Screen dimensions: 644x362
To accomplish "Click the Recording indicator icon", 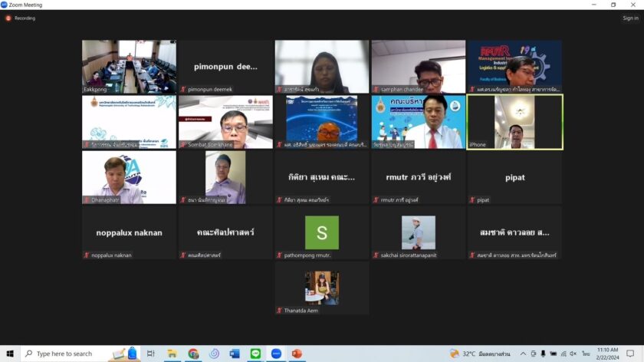I will tap(8, 18).
